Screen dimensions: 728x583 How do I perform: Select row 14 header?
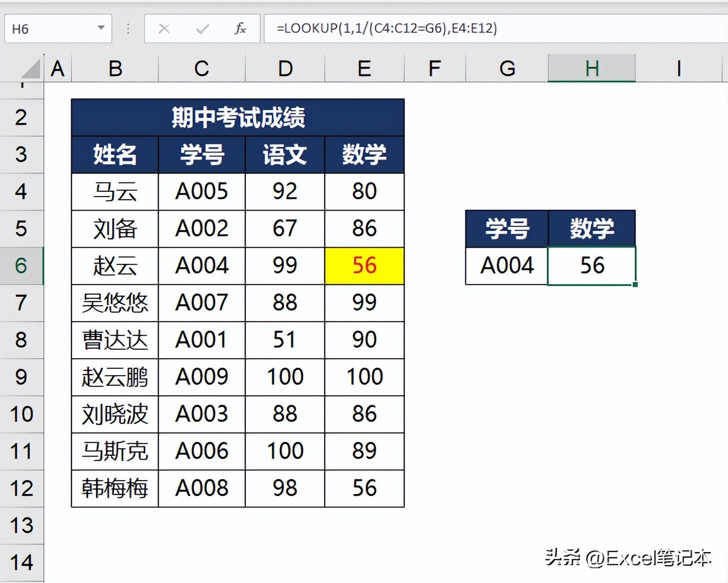21,563
